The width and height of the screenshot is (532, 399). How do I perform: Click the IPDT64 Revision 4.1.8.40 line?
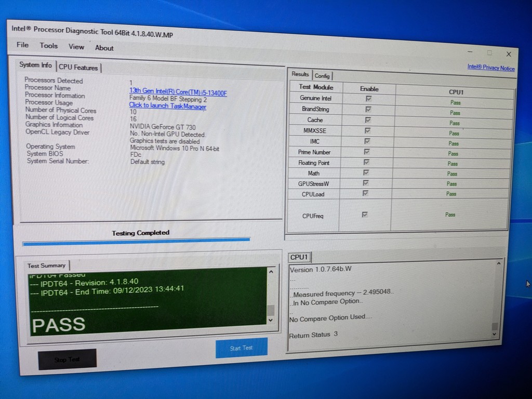84,283
